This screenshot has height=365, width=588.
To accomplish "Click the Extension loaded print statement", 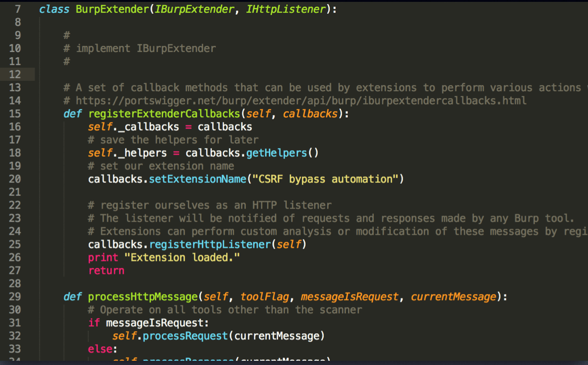I will [164, 257].
